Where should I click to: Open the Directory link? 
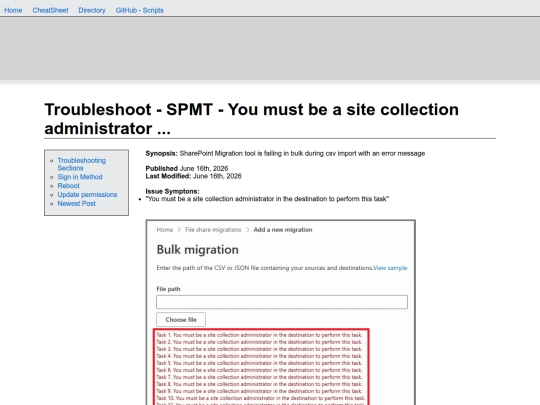pyautogui.click(x=92, y=10)
